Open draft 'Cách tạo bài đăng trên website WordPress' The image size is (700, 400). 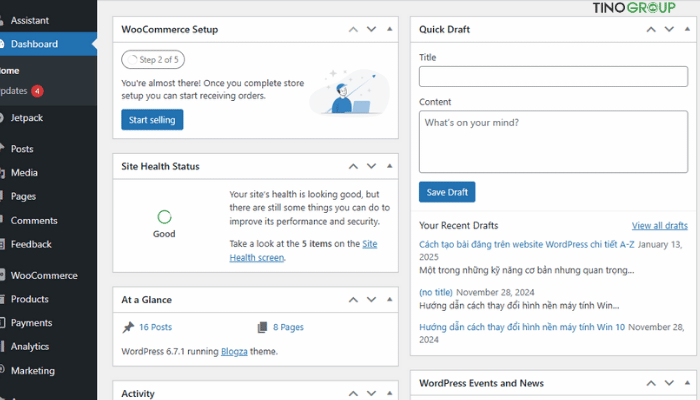tap(526, 244)
